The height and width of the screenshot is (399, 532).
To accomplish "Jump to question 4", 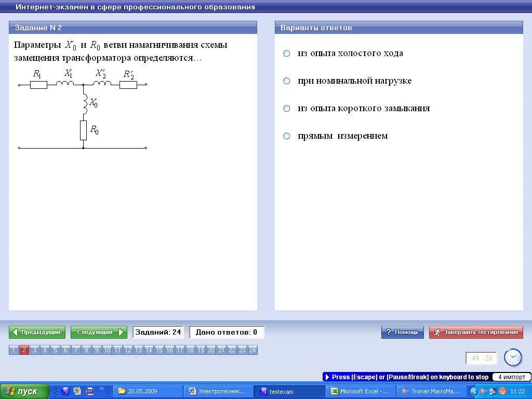I will pos(45,350).
